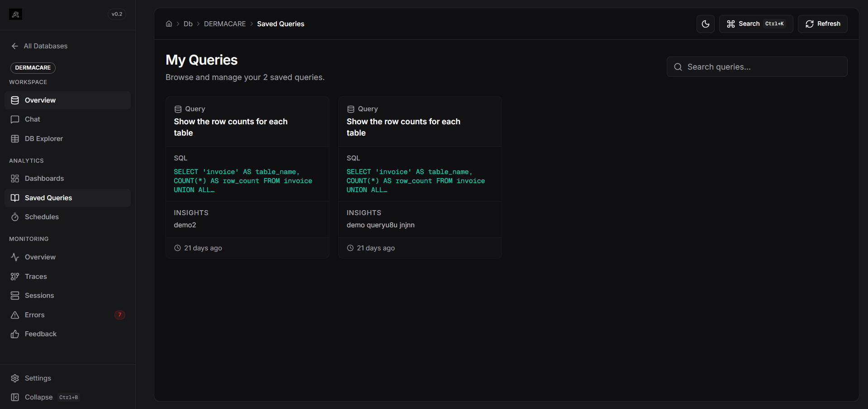Screen dimensions: 868x409
Task: Click the command icon in Search button
Action: coord(731,24)
